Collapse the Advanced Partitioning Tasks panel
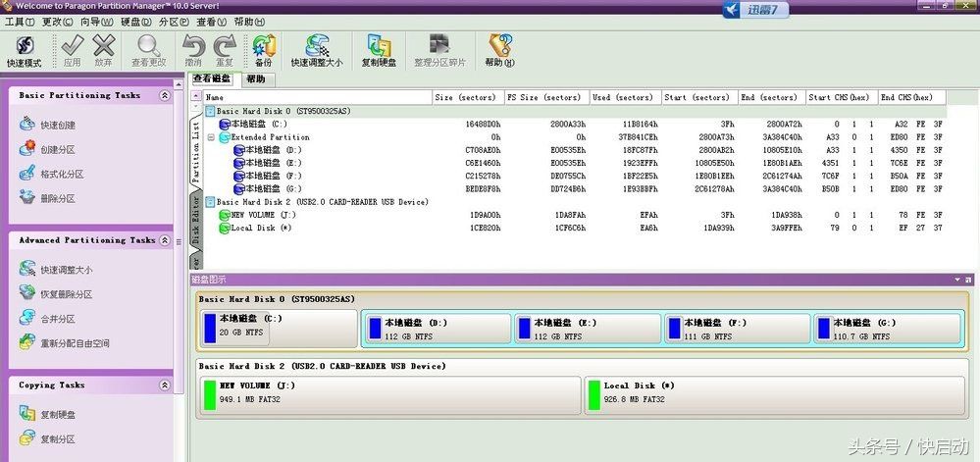This screenshot has width=980, height=462. 164,240
